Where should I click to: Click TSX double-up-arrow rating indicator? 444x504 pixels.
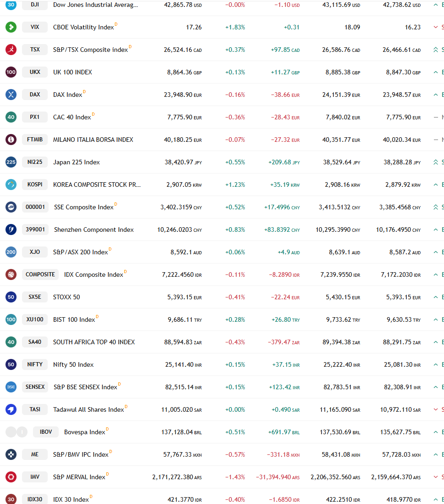tap(436, 50)
